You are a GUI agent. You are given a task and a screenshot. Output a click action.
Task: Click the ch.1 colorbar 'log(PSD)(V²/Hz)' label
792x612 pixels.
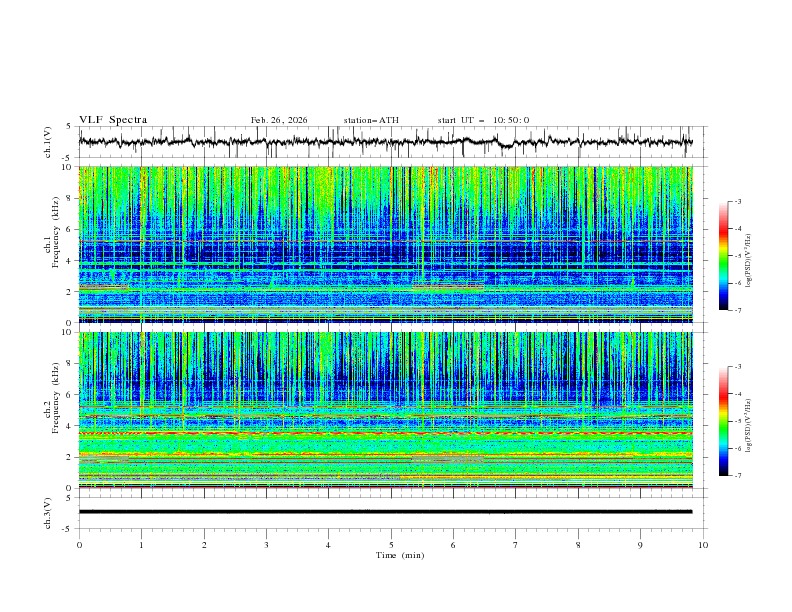click(750, 261)
